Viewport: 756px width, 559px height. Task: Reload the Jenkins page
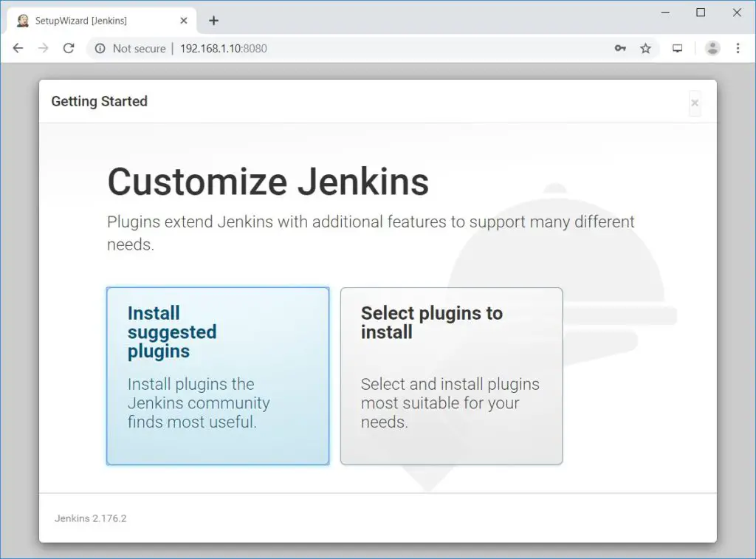tap(69, 48)
